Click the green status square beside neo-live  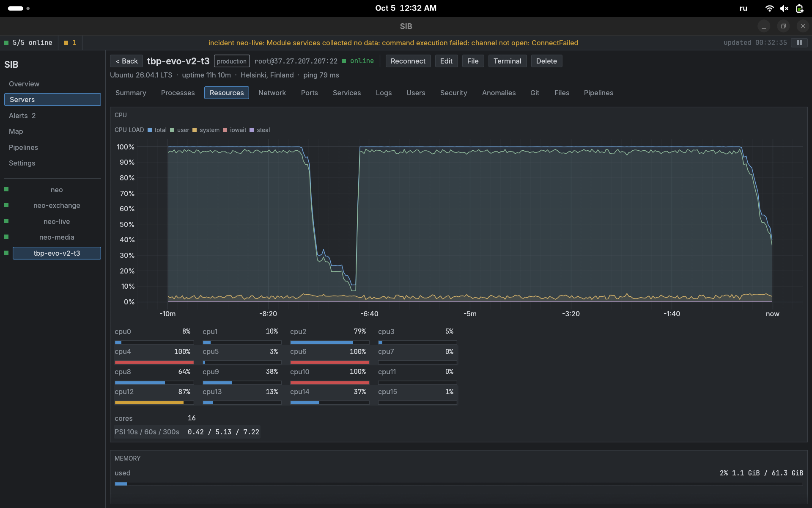(6, 221)
